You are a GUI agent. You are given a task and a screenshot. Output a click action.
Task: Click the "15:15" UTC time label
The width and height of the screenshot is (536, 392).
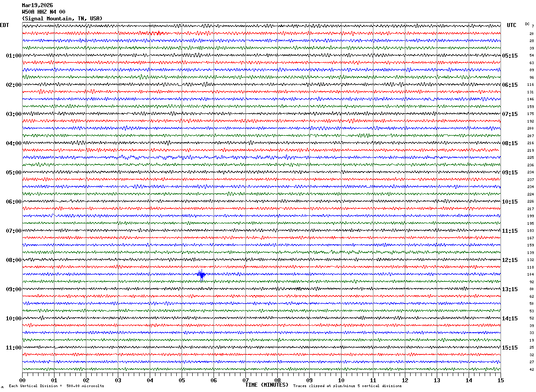(x=510, y=348)
